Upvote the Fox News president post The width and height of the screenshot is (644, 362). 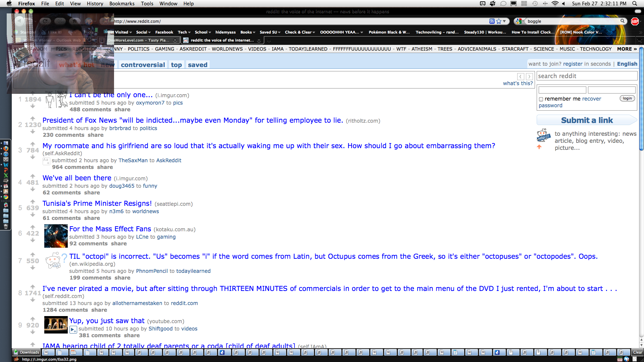click(33, 118)
